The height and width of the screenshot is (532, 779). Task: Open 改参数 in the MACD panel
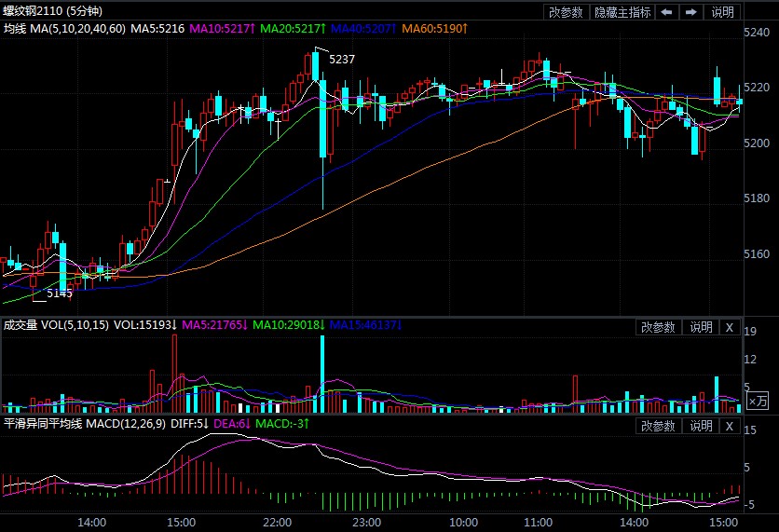(658, 426)
